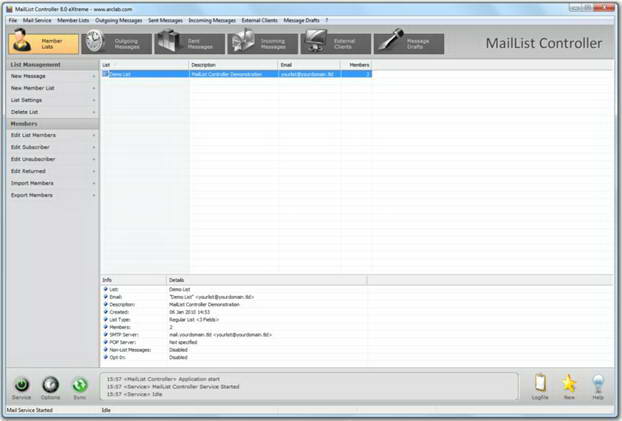This screenshot has height=421, width=622.
Task: Click the 'Application start' log line
Action: click(163, 379)
